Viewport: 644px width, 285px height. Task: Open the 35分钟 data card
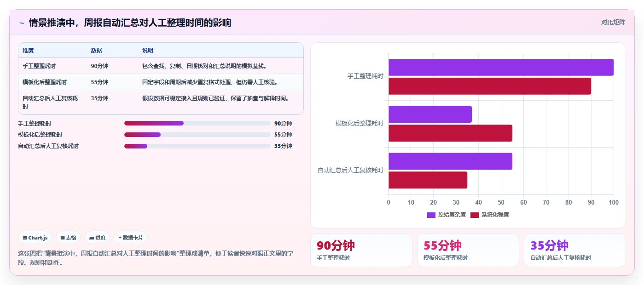point(575,250)
